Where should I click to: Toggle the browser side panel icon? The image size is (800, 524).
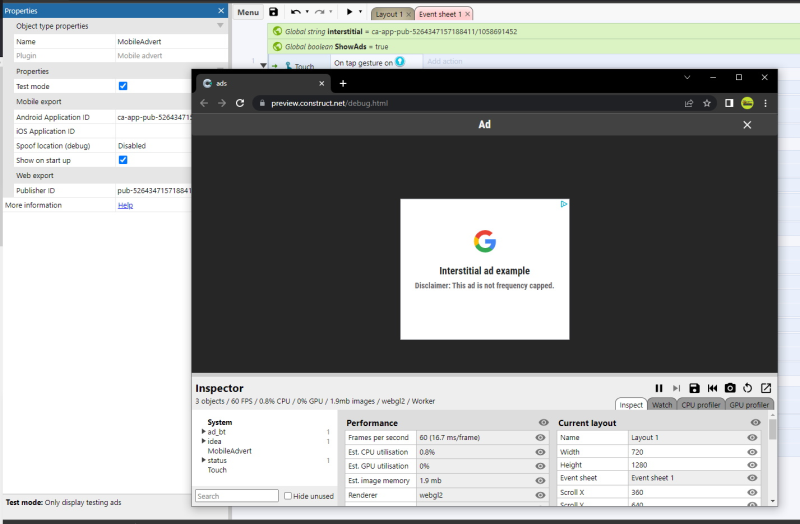click(729, 103)
